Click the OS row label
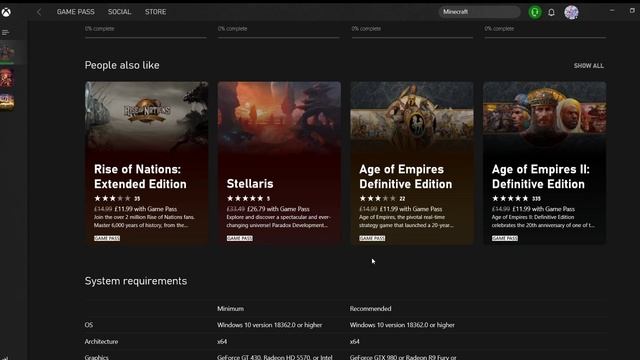This screenshot has width=640, height=360. point(89,325)
